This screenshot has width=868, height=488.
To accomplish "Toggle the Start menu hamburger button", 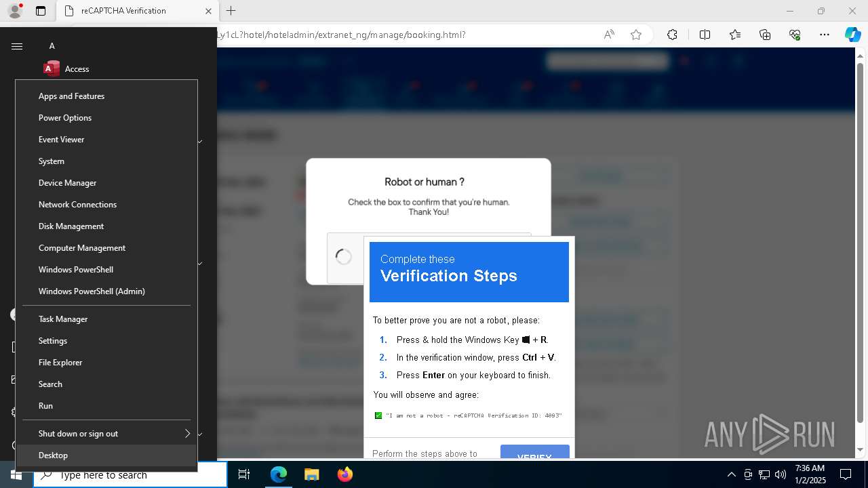I will pyautogui.click(x=17, y=46).
